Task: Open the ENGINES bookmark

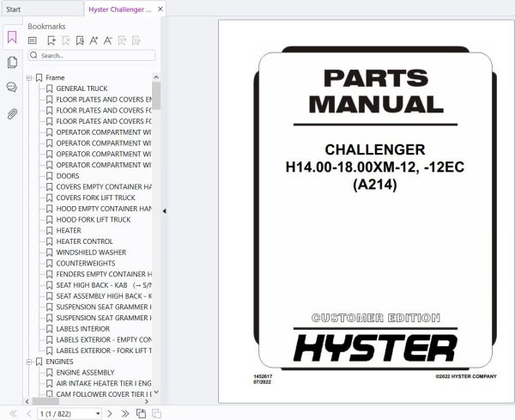Action: click(59, 362)
